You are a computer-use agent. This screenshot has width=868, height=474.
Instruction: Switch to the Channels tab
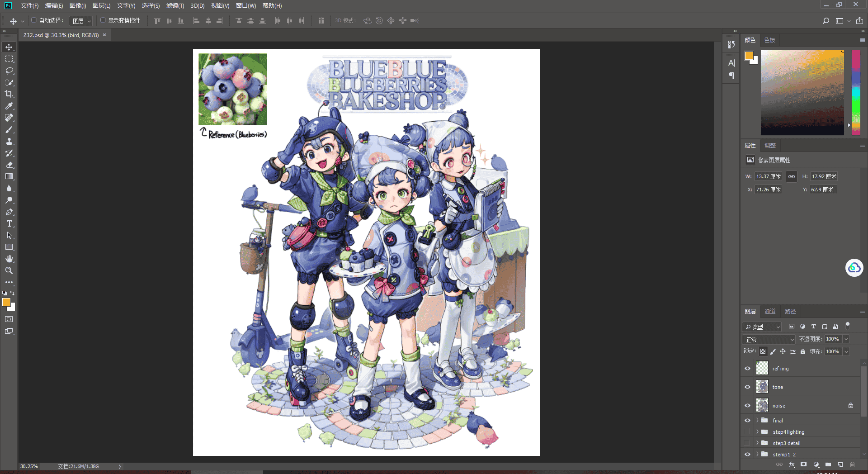click(770, 311)
